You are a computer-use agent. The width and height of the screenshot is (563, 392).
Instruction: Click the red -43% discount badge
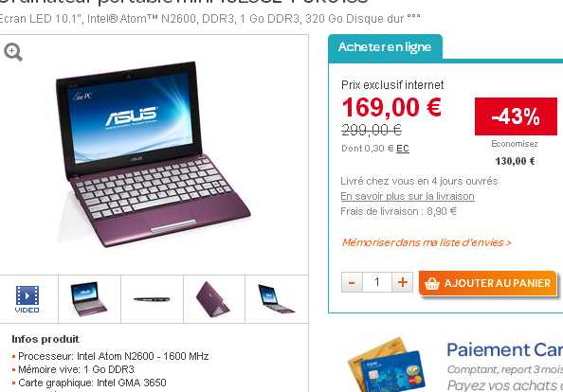click(x=516, y=116)
